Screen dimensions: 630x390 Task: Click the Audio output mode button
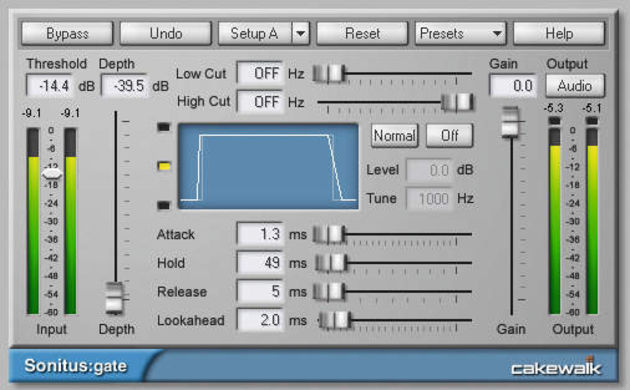575,86
